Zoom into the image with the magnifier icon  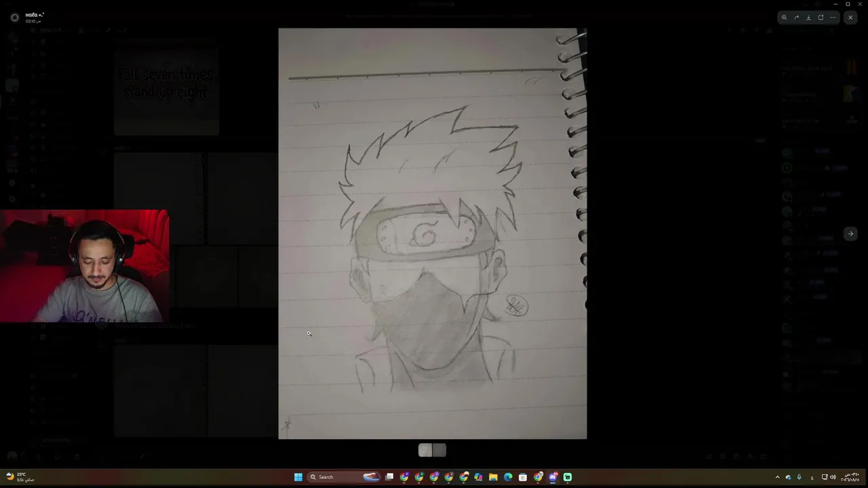coord(784,18)
